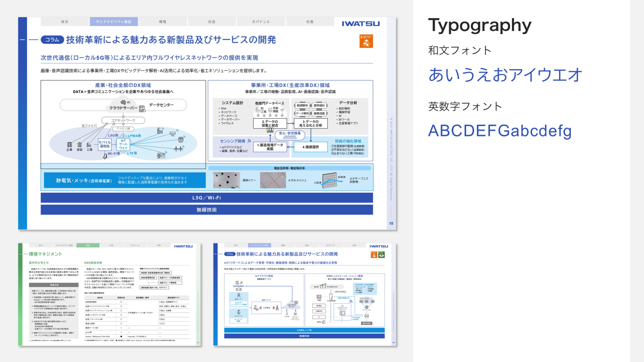Click the 産業・社会全般のDX領域 heading

123,85
